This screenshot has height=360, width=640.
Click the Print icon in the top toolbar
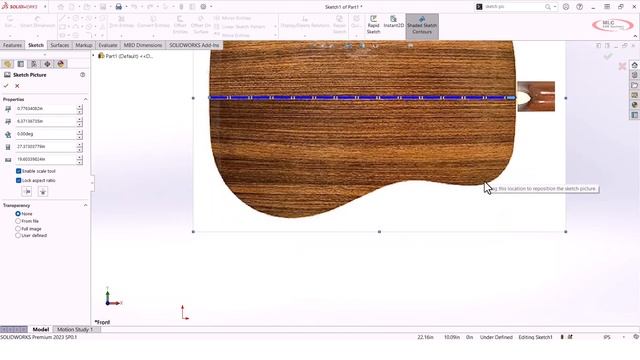point(118,7)
